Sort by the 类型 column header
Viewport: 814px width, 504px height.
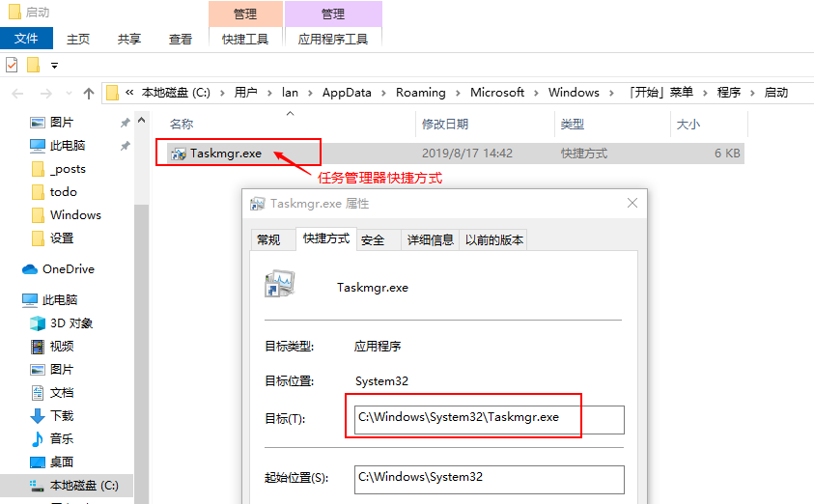click(572, 124)
